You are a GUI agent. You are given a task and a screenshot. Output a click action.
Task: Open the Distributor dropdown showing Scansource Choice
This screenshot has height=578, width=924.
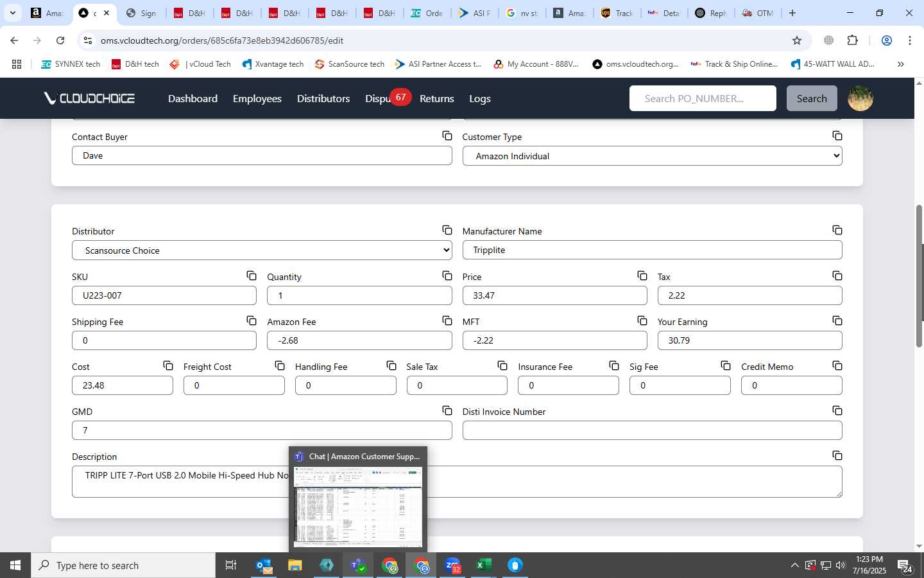[262, 250]
